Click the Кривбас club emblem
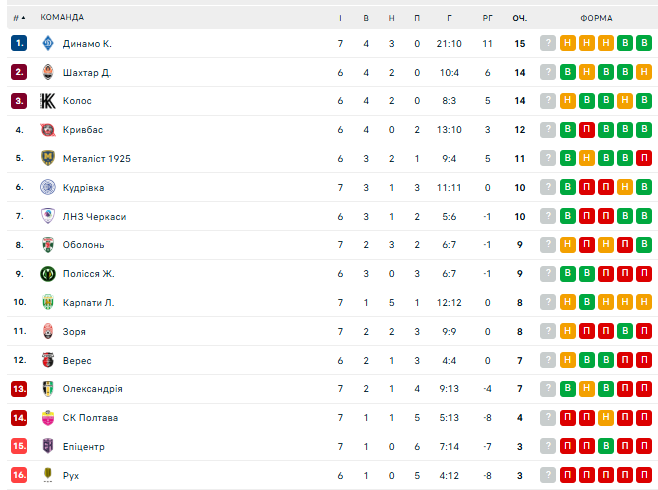Image resolution: width=658 pixels, height=490 pixels. point(48,130)
